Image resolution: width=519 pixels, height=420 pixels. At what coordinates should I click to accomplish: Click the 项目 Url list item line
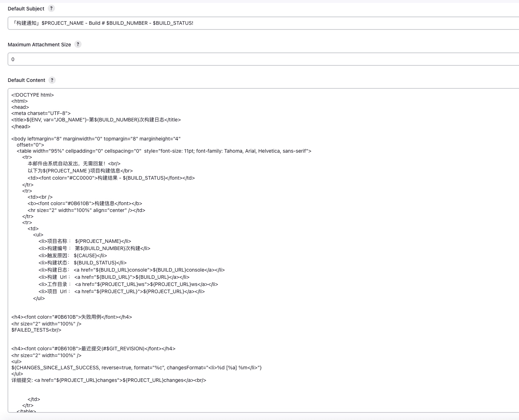[122, 291]
